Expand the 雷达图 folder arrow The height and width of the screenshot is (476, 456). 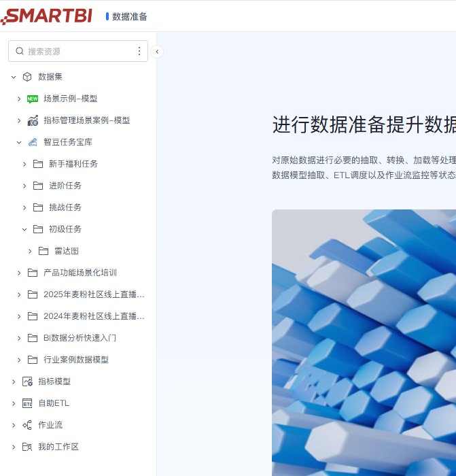click(x=30, y=252)
